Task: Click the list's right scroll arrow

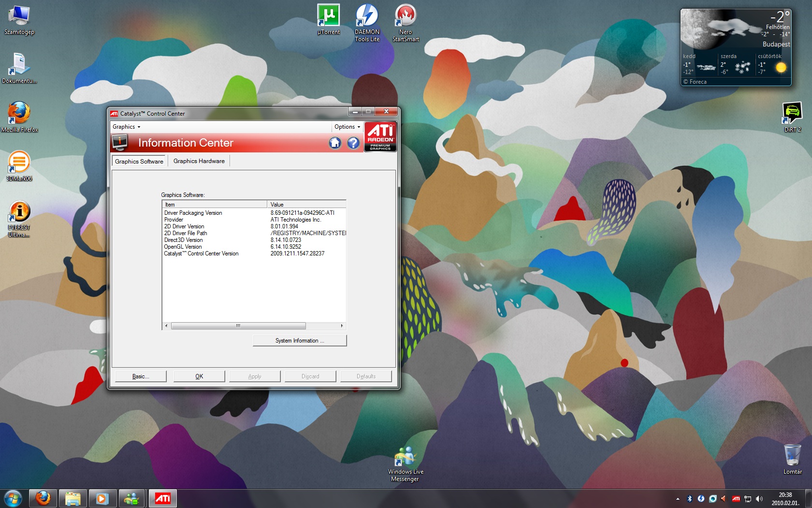Action: [342, 326]
